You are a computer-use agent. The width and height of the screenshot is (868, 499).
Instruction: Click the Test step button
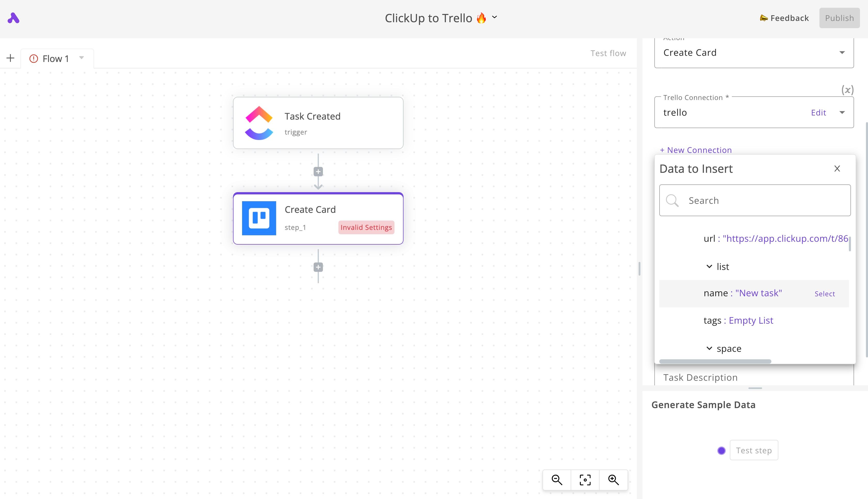[754, 450]
